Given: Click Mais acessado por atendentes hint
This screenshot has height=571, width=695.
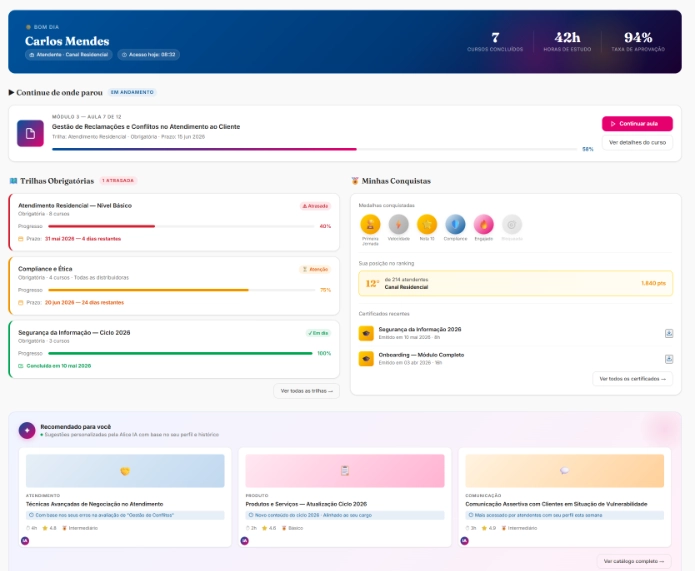Looking at the screenshot, I should pos(565,515).
